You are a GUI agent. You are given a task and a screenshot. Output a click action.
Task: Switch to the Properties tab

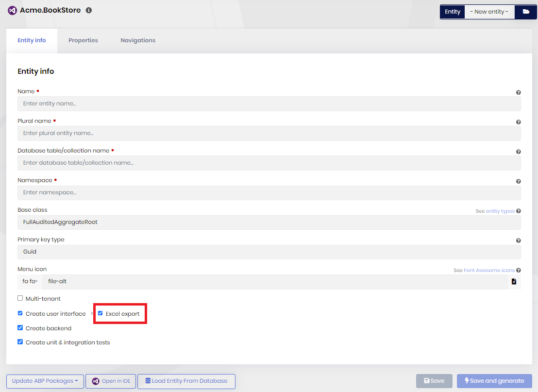(x=83, y=40)
